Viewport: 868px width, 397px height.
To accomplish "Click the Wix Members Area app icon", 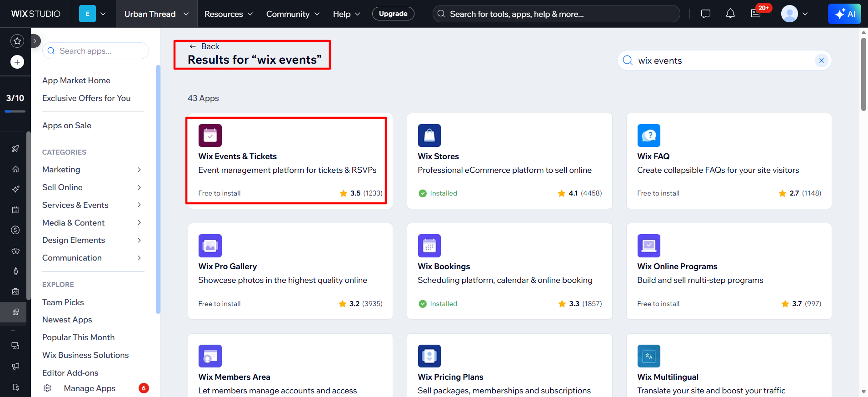I will click(x=210, y=356).
